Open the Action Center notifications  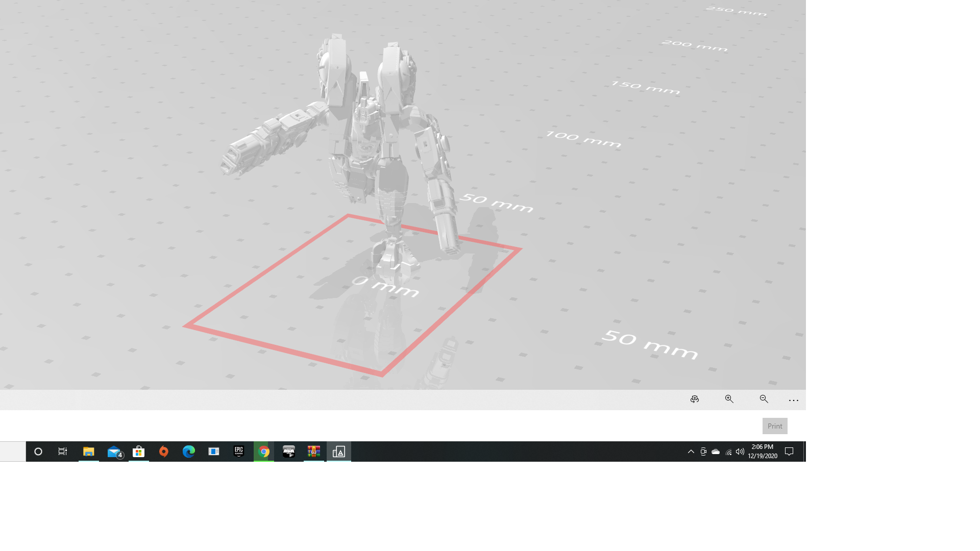click(x=789, y=452)
